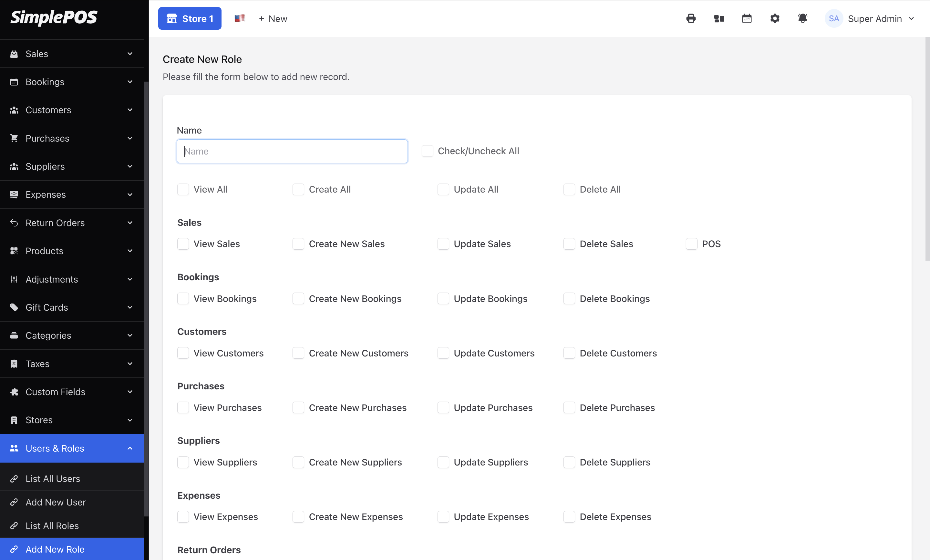Tick the Delete Customers checkbox
This screenshot has height=560, width=930.
(569, 353)
